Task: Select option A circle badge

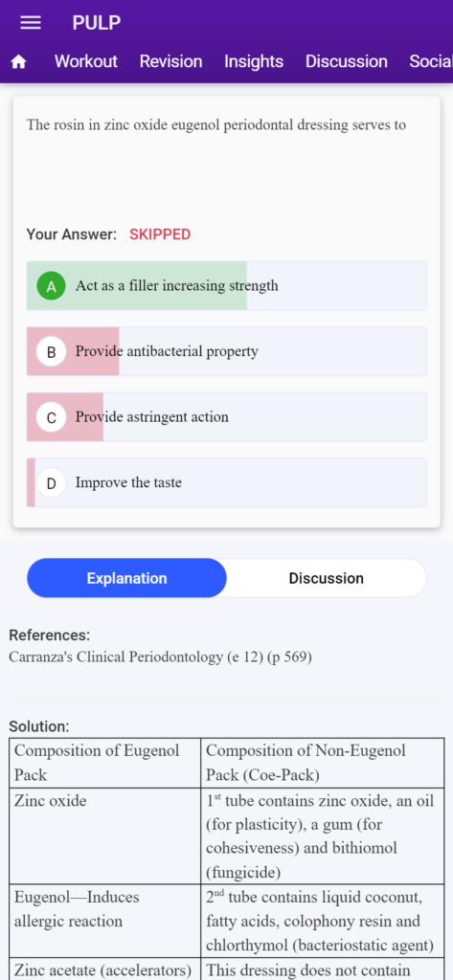Action: pyautogui.click(x=52, y=286)
